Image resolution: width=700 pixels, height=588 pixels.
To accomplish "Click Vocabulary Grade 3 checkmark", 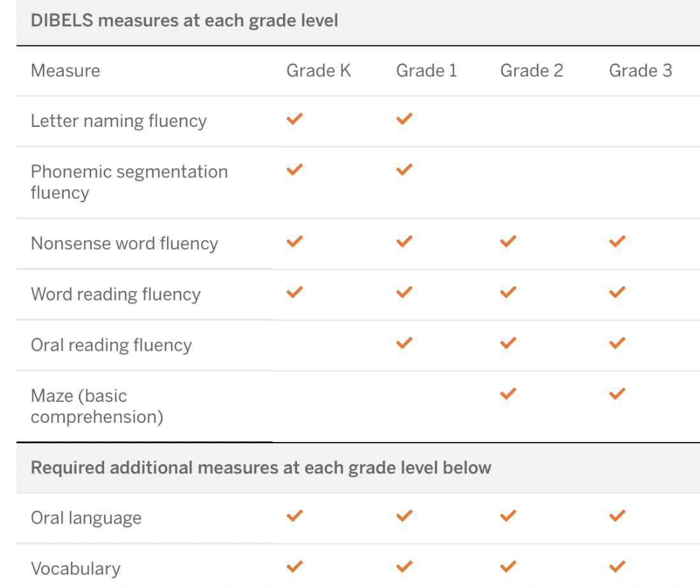I will 617,566.
